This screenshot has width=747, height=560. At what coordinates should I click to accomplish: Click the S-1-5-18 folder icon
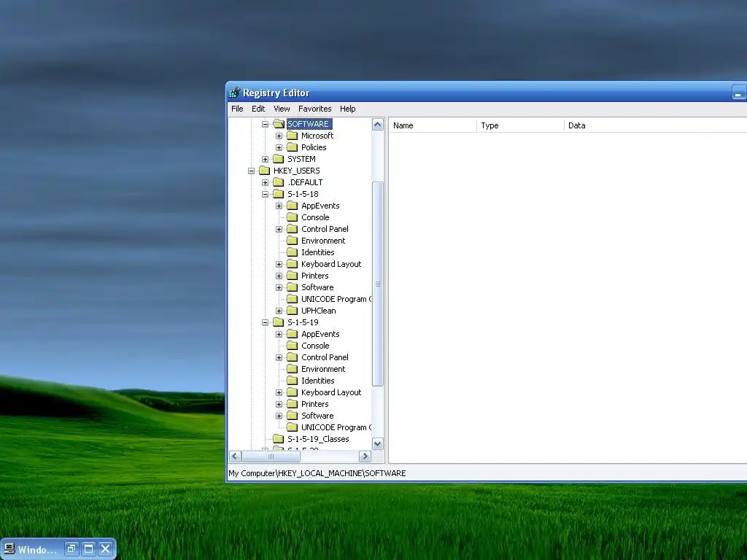point(278,194)
